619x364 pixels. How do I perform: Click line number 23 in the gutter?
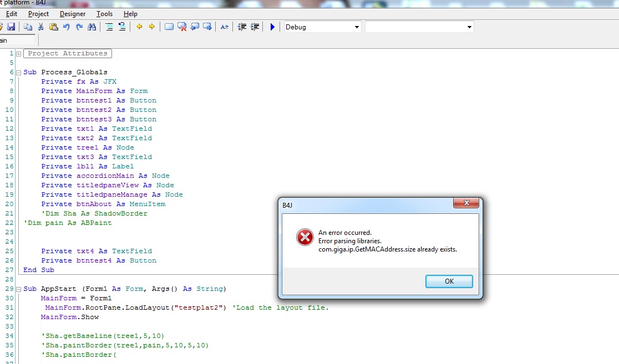9,232
